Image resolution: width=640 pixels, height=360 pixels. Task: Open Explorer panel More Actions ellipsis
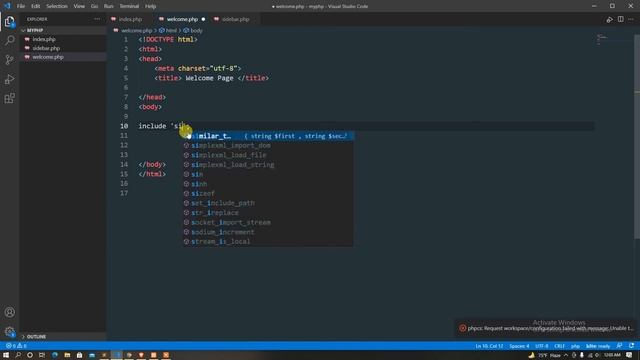pos(97,19)
